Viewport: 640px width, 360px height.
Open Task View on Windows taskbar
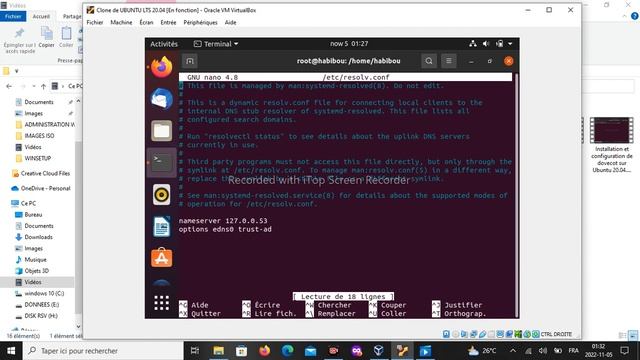(x=195, y=351)
